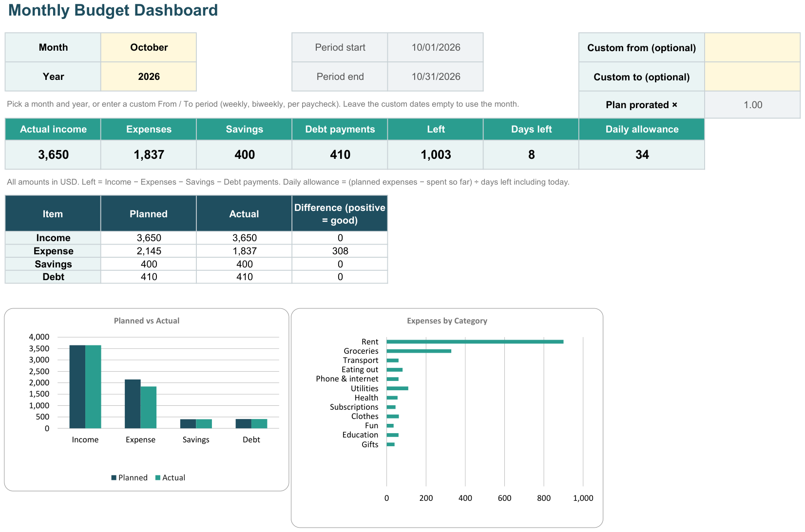Click the Month label cell
The height and width of the screenshot is (532, 805).
click(53, 47)
